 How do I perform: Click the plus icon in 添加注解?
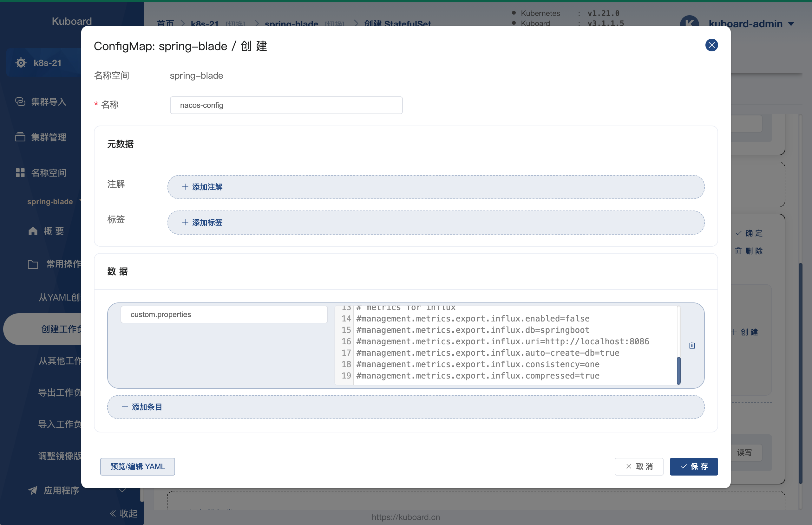coord(185,187)
